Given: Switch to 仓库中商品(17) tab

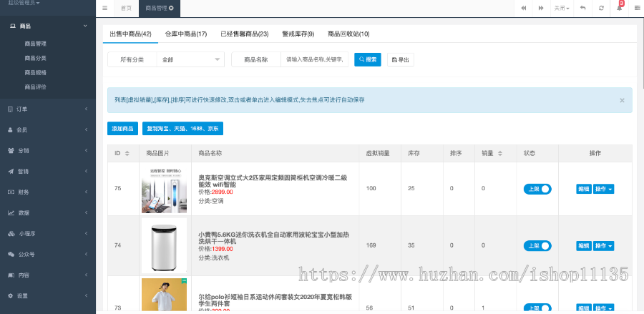Looking at the screenshot, I should tap(185, 34).
